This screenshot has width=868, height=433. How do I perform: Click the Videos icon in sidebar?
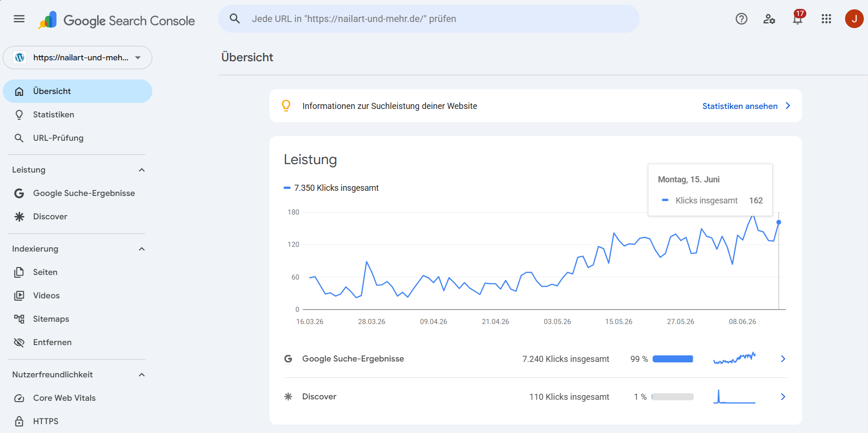[x=19, y=296]
